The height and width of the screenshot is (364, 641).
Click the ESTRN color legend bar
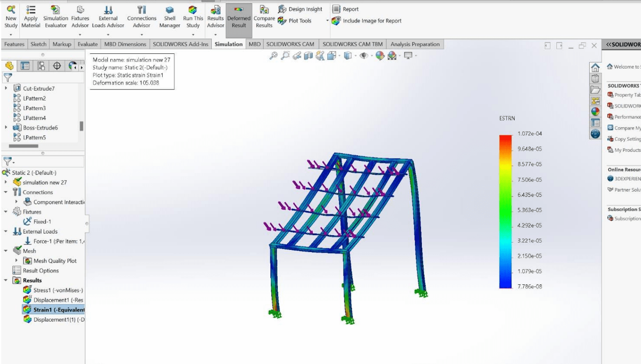505,211
